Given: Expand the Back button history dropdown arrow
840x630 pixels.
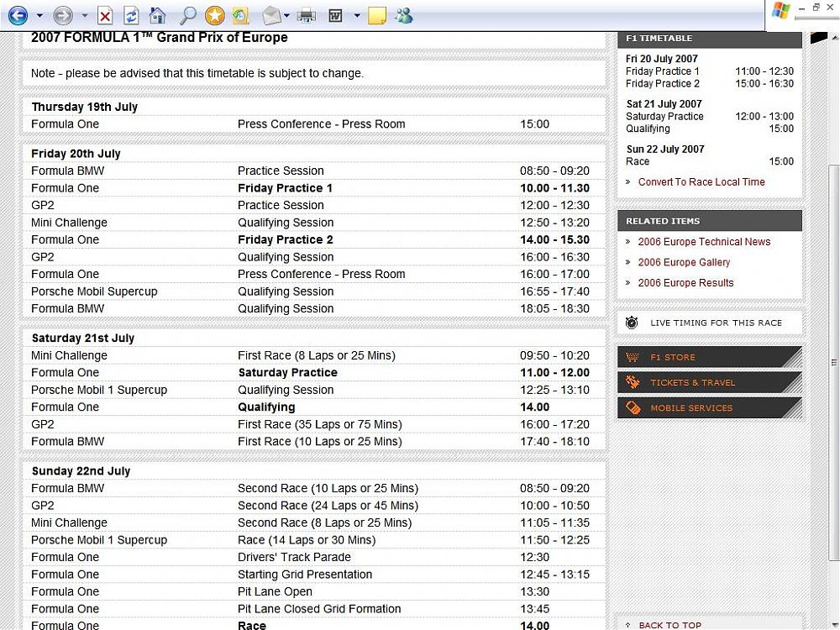Looking at the screenshot, I should pyautogui.click(x=39, y=15).
